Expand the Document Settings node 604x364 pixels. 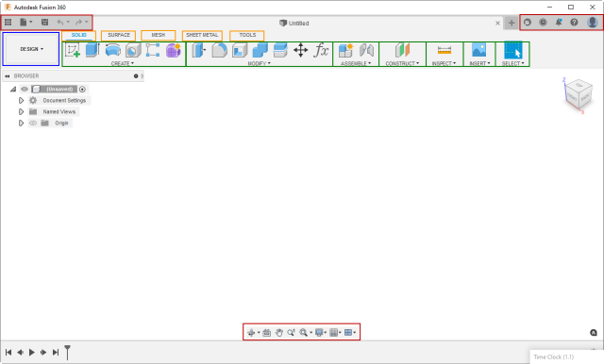(x=21, y=100)
